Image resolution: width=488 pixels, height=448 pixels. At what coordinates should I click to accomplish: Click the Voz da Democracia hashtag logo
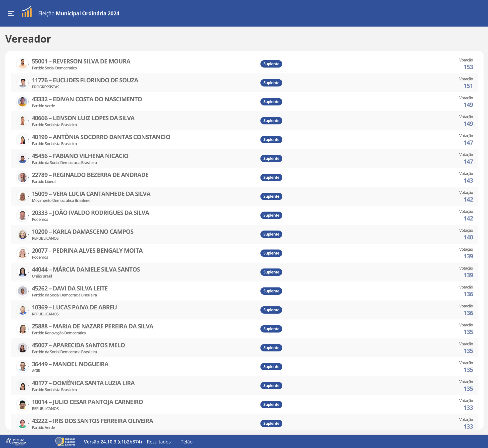tap(16, 442)
